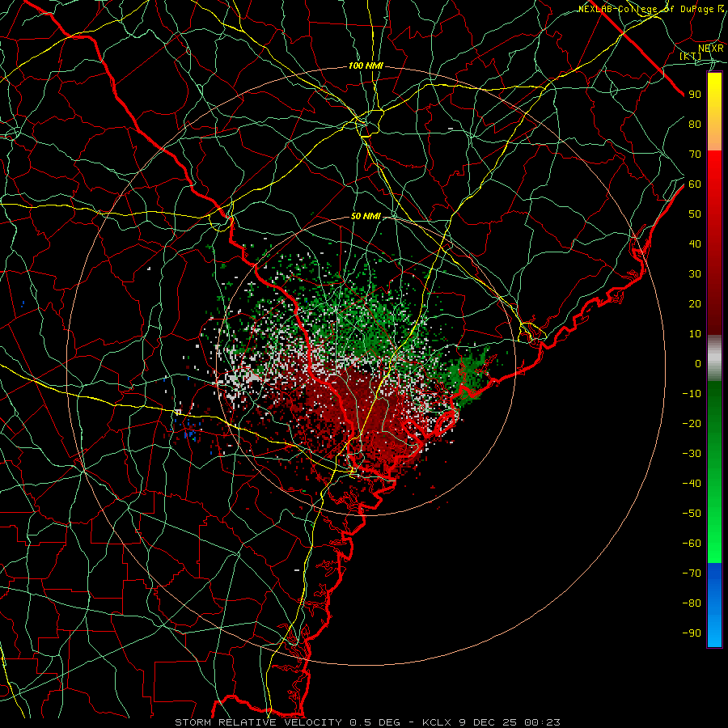Screen dimensions: 728x728
Task: Click the KCLX station ID in the caption
Action: point(438,722)
